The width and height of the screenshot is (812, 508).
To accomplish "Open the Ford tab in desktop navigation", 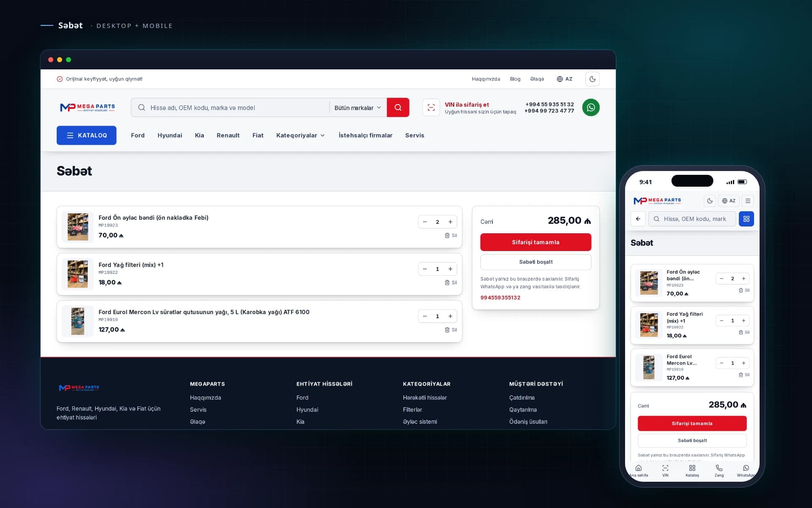I will coord(137,135).
